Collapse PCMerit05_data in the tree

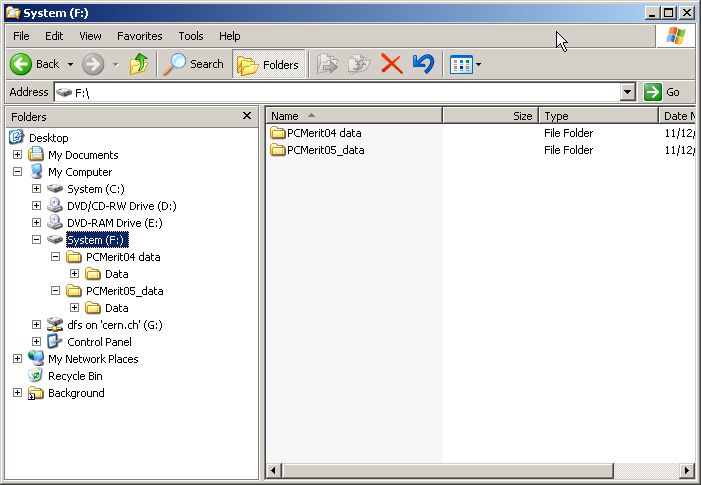(55, 291)
